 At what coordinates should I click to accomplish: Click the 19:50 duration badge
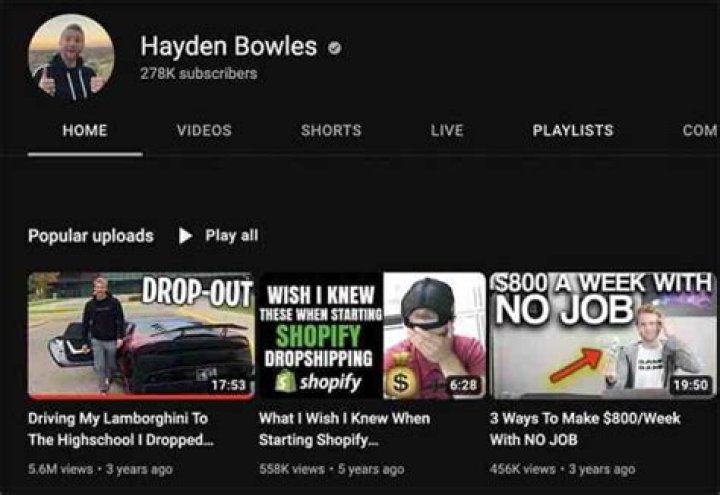(691, 385)
